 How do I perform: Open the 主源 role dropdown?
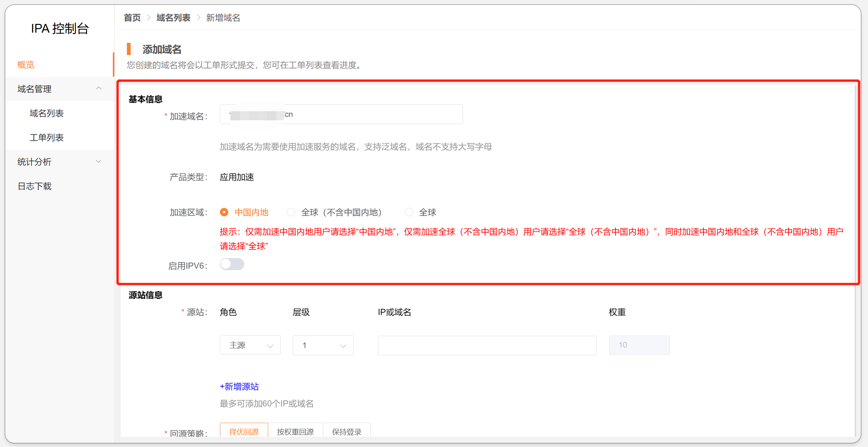[250, 345]
